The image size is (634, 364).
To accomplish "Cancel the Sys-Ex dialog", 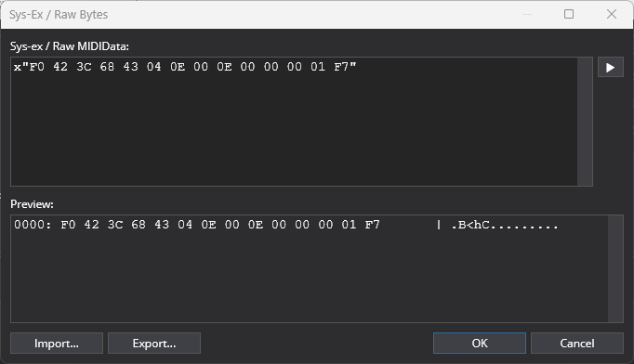I will click(x=577, y=343).
